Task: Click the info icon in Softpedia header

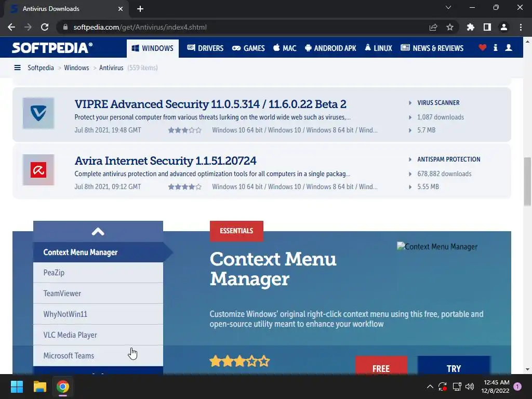Action: 495,47
